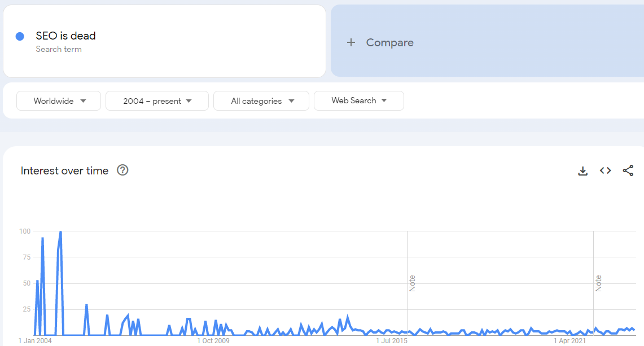This screenshot has height=346, width=644.
Task: Share the Interest over time chart
Action: tap(628, 170)
